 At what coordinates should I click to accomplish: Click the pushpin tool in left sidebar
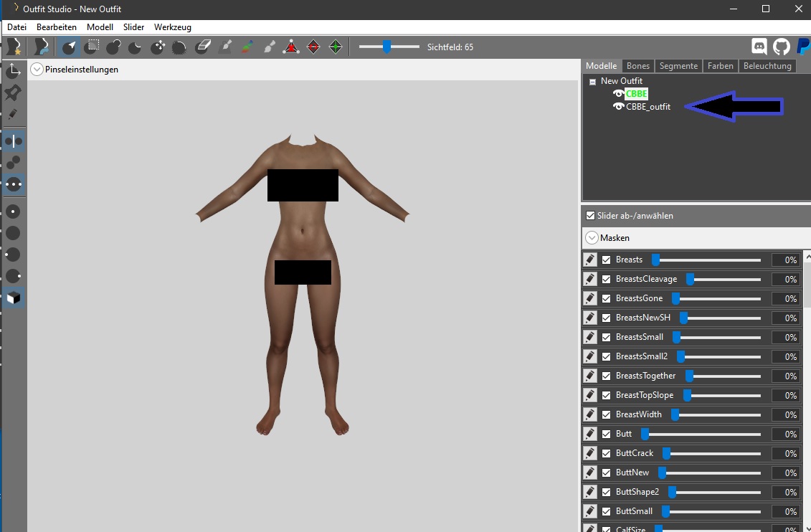(x=14, y=92)
